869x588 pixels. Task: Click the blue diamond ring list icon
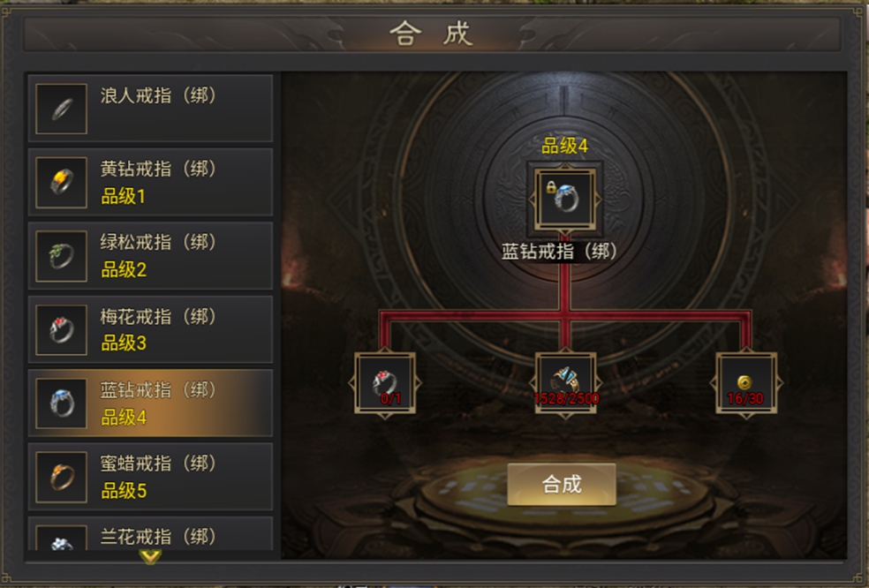61,403
